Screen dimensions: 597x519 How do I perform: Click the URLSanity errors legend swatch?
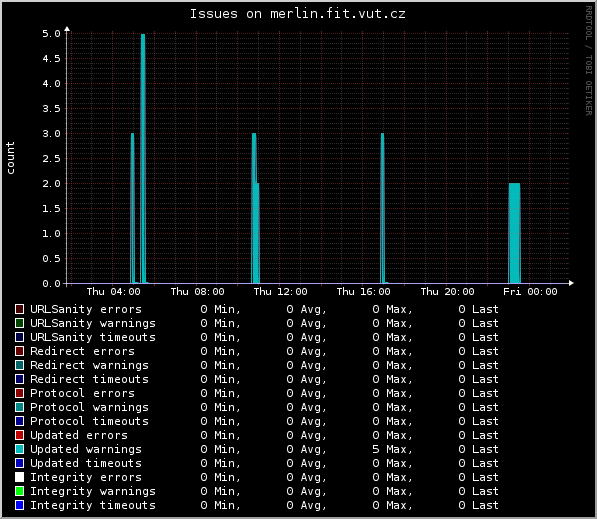point(19,309)
